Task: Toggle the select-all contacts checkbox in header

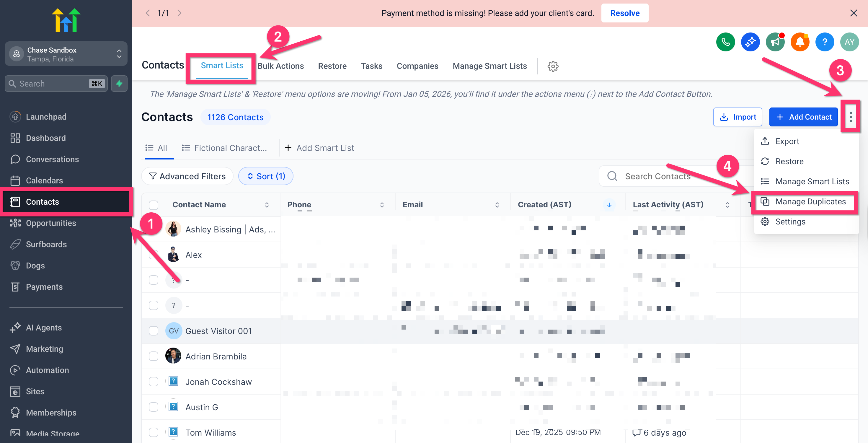Action: click(154, 205)
